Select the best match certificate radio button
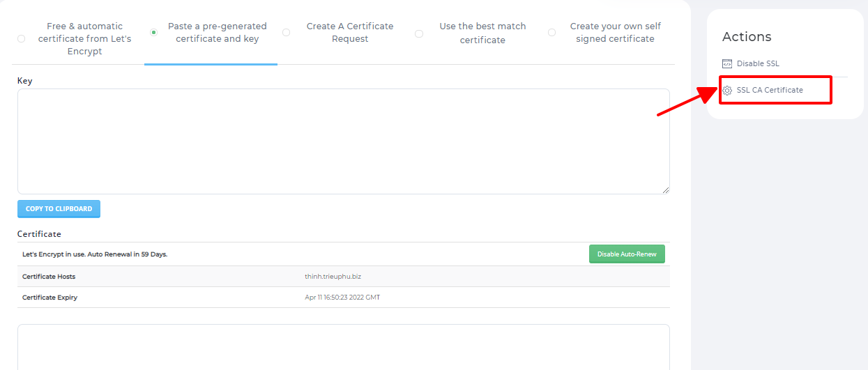This screenshot has height=370, width=868. (418, 33)
